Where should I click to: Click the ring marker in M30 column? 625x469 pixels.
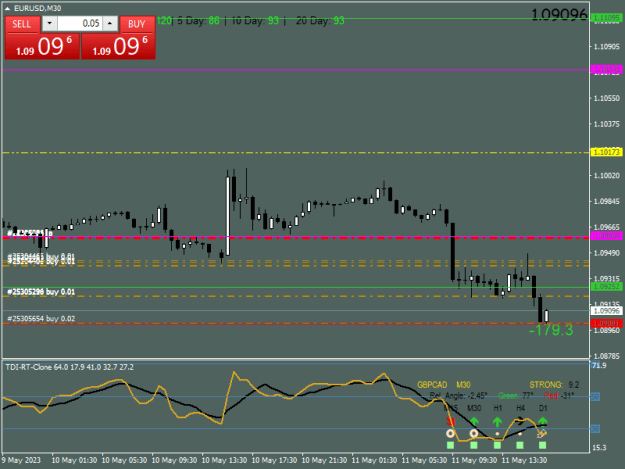[474, 434]
